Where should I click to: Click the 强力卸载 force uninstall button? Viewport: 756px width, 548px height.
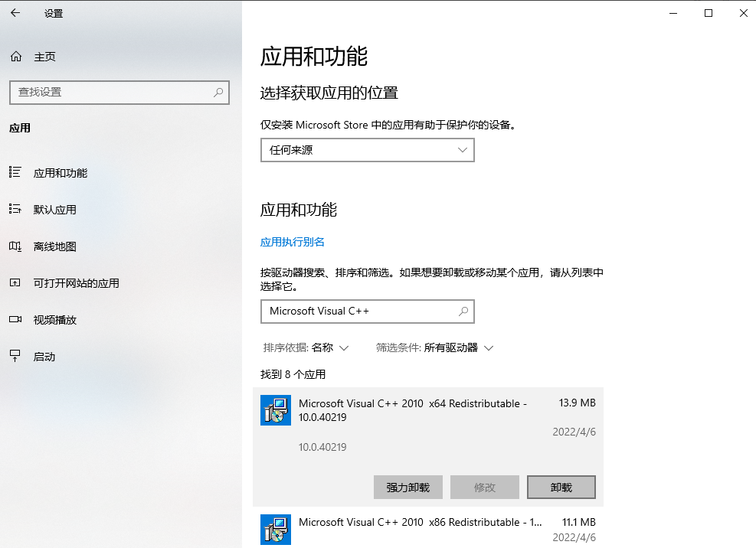(408, 488)
